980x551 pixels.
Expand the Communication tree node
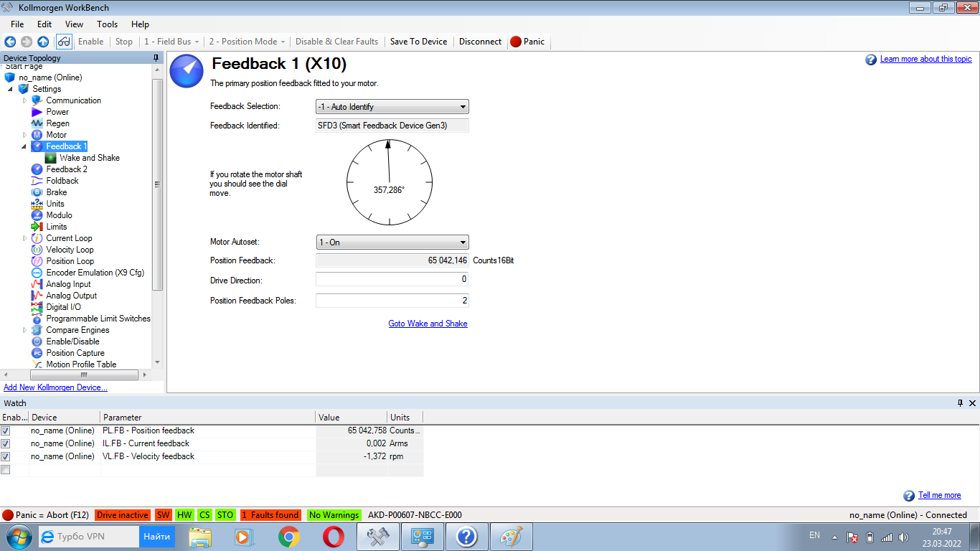pyautogui.click(x=24, y=100)
